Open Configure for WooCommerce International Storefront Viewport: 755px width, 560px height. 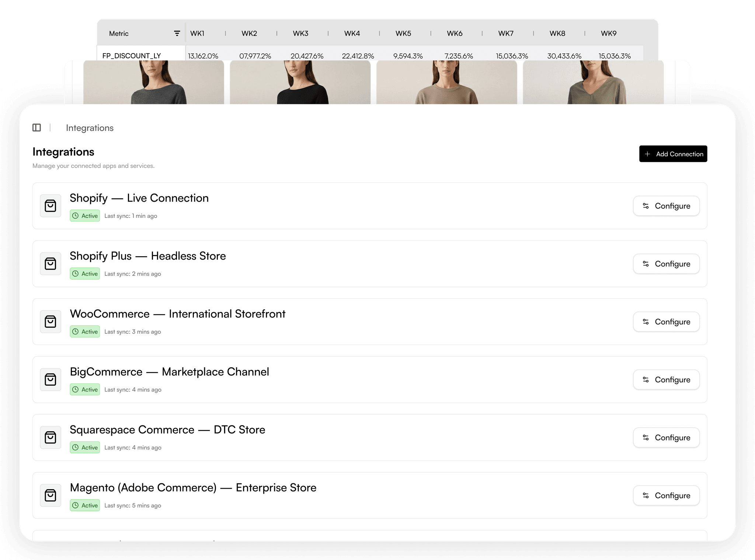tap(666, 322)
